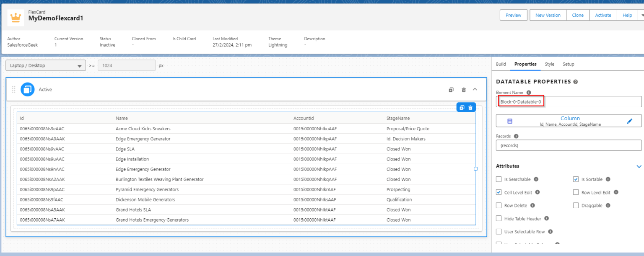This screenshot has height=256, width=644.
Task: Disable the Is Sortable checkbox
Action: coord(576,179)
